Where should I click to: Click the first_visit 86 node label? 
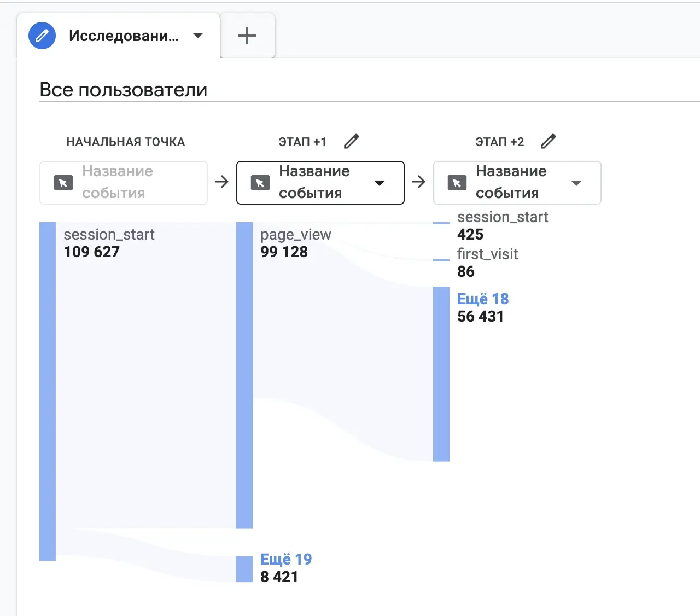(x=487, y=254)
